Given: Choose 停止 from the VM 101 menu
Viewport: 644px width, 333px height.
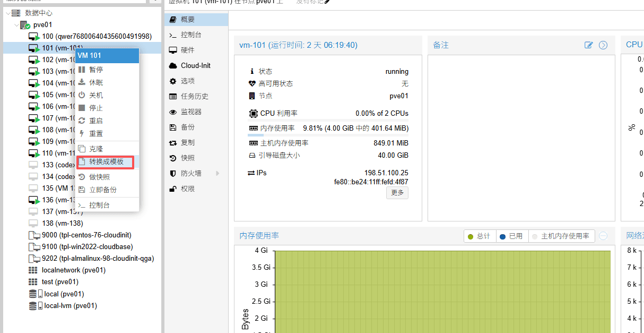Looking at the screenshot, I should click(107, 108).
